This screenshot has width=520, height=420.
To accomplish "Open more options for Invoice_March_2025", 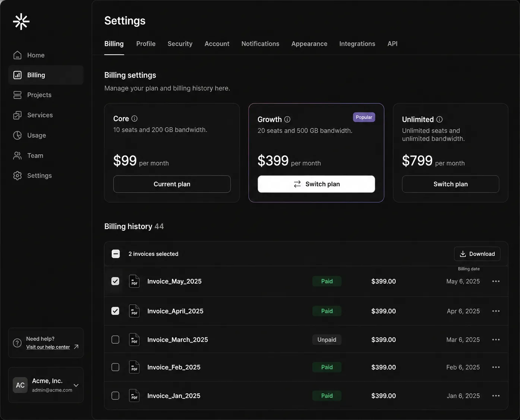I will coord(496,340).
